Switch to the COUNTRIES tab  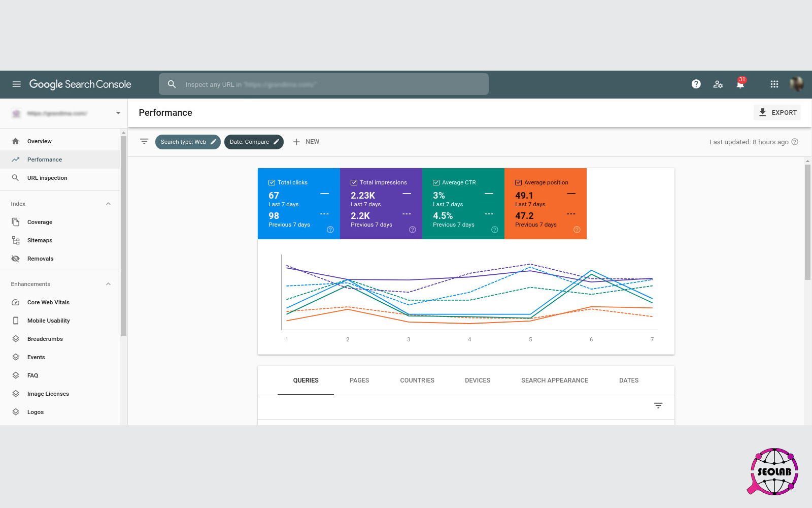pyautogui.click(x=417, y=380)
